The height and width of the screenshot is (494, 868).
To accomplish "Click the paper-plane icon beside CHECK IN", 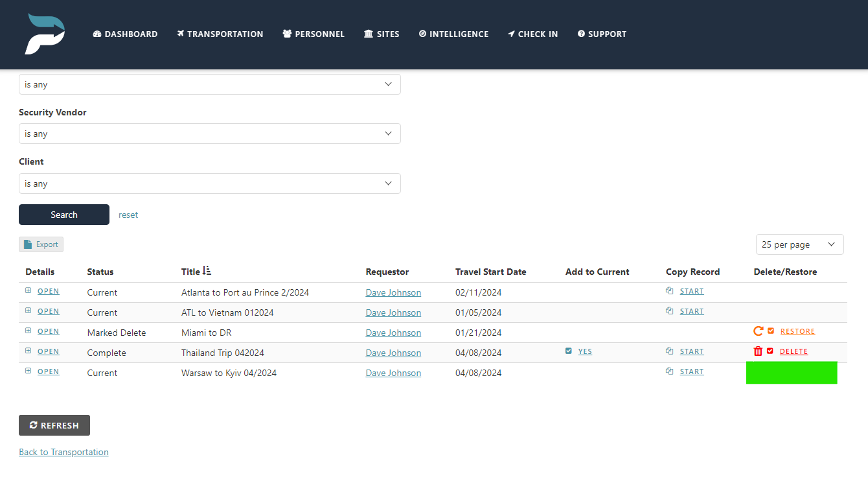I will click(511, 34).
